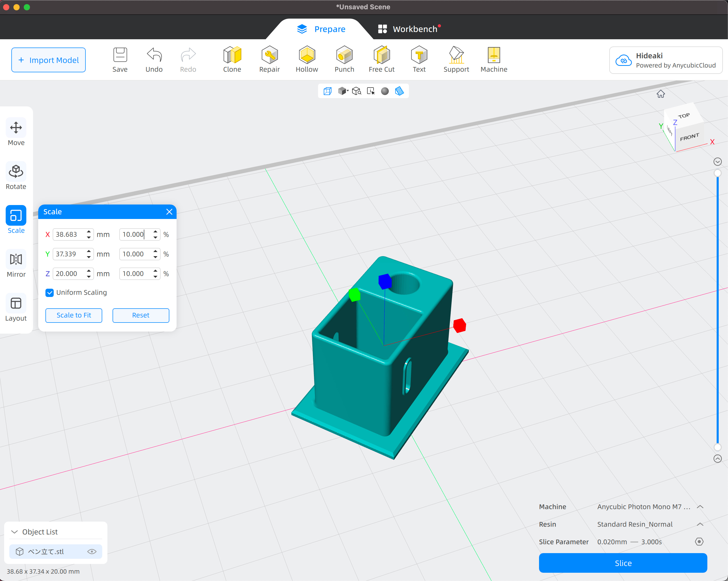
Task: Hide ペン立て.stl using eye icon
Action: point(92,552)
